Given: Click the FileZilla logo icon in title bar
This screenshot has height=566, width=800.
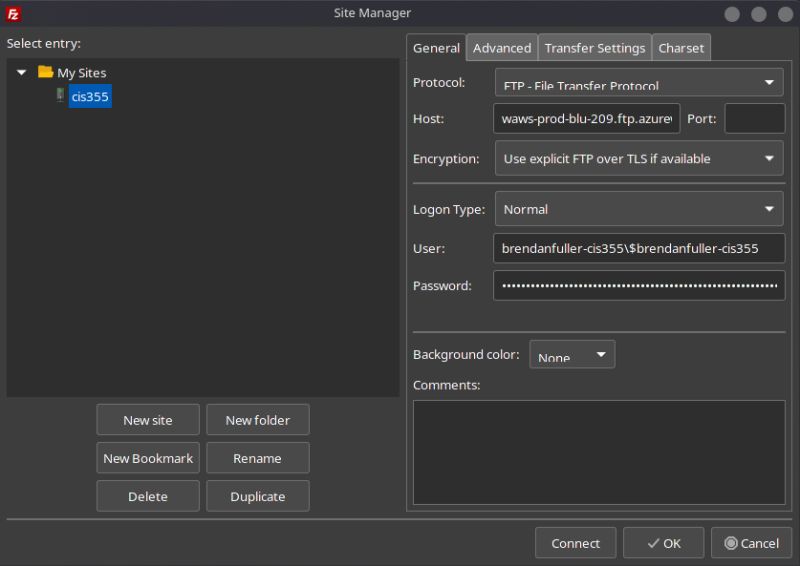Looking at the screenshot, I should [x=13, y=14].
